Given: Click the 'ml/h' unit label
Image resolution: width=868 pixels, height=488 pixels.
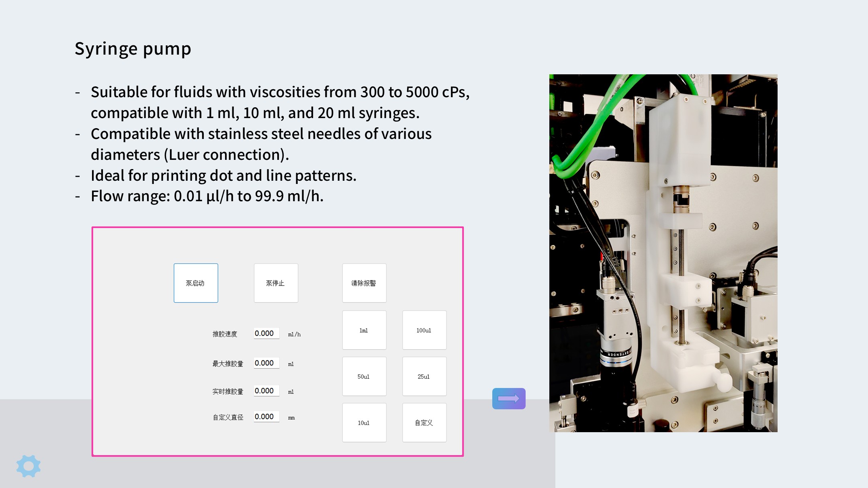Looking at the screenshot, I should [x=294, y=334].
